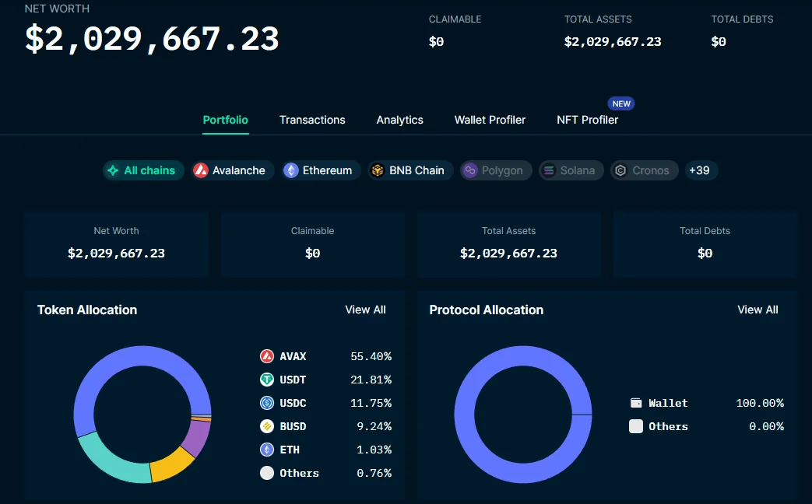The width and height of the screenshot is (812, 504).
Task: Open the Analytics tab
Action: tap(399, 120)
